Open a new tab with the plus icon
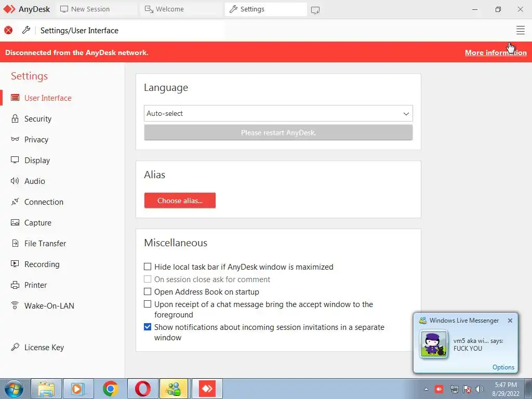 (315, 10)
